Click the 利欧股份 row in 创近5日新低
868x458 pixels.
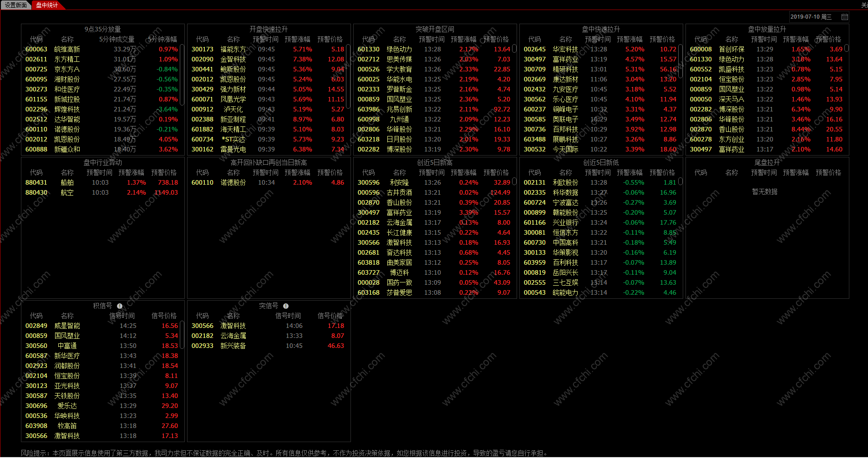[600, 182]
